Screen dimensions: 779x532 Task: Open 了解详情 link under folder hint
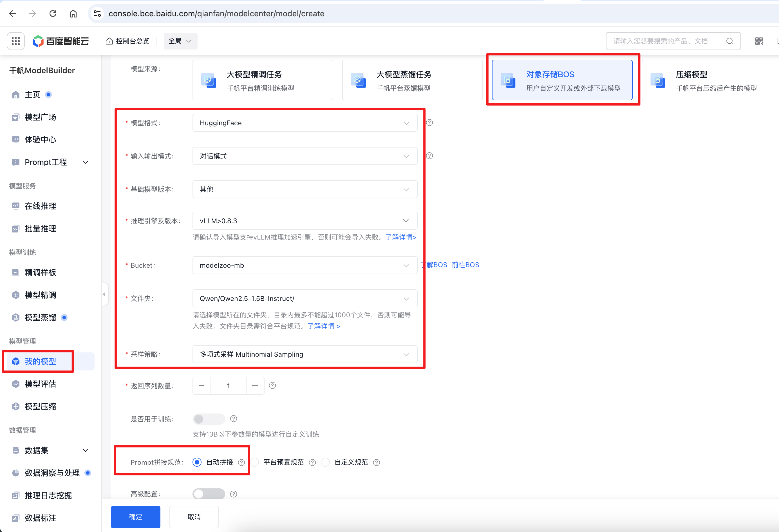point(324,326)
